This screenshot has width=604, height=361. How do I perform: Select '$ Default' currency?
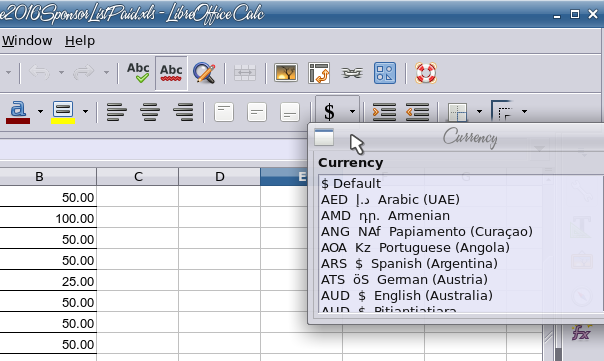click(x=351, y=183)
